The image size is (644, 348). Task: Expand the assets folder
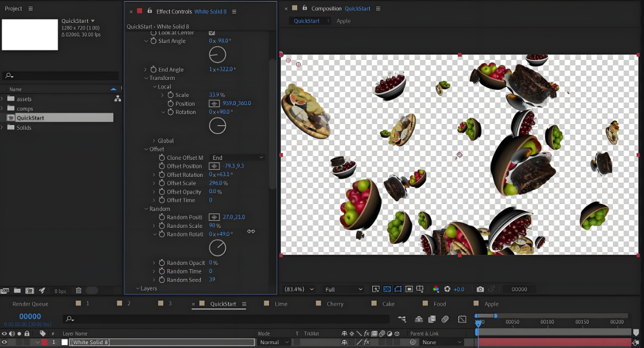coord(3,98)
